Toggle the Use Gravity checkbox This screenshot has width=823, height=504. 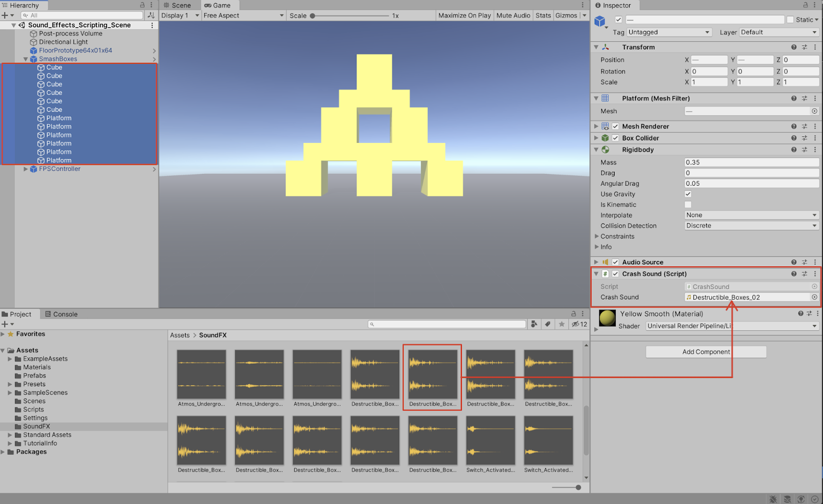click(688, 194)
